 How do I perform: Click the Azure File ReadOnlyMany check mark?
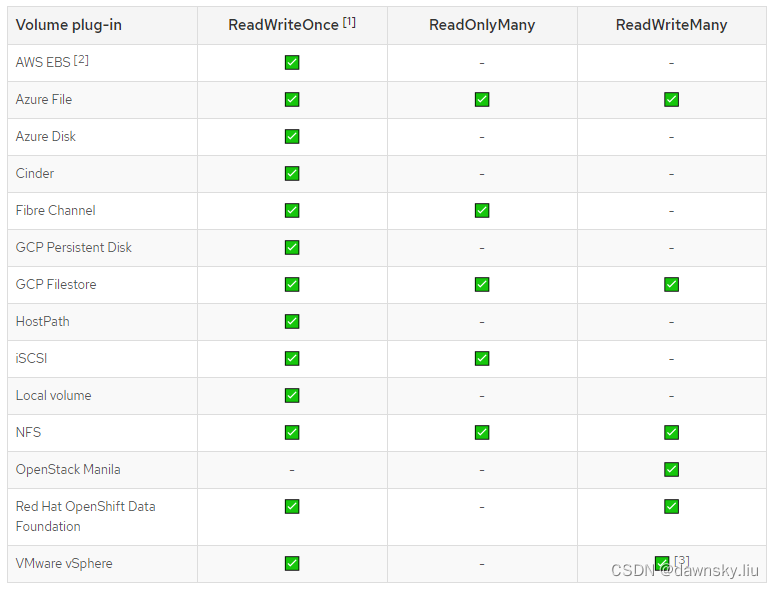point(482,100)
